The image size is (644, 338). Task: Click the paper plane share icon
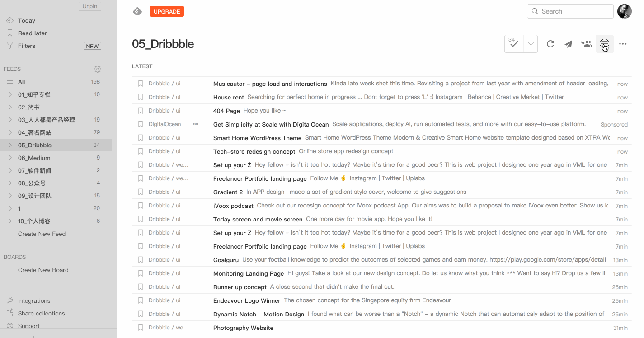click(x=569, y=44)
